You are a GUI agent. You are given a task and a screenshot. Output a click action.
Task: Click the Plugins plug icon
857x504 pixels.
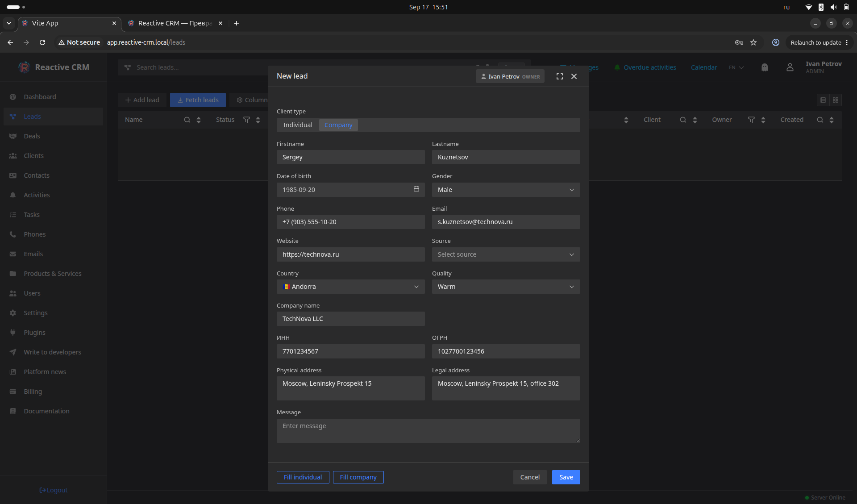pos(13,333)
